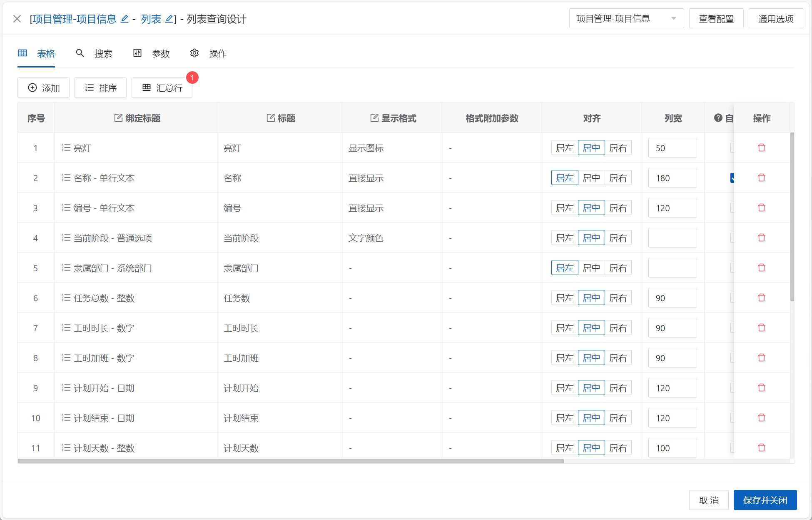Set 当前阶段 row alignment to 居左
The width and height of the screenshot is (812, 520).
pos(565,238)
